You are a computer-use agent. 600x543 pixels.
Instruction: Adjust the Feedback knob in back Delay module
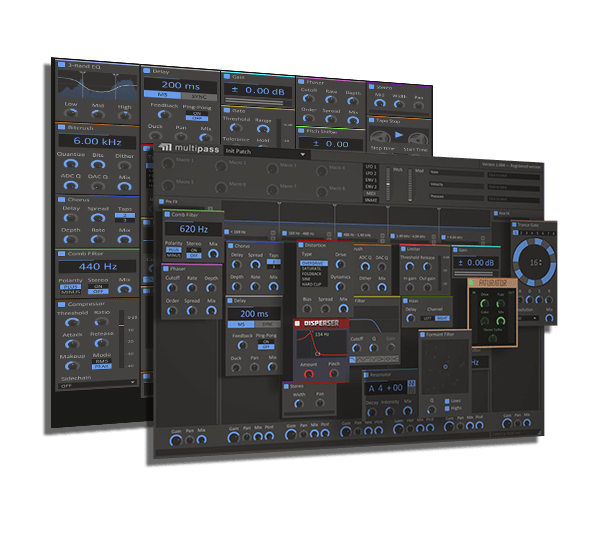[x=164, y=114]
